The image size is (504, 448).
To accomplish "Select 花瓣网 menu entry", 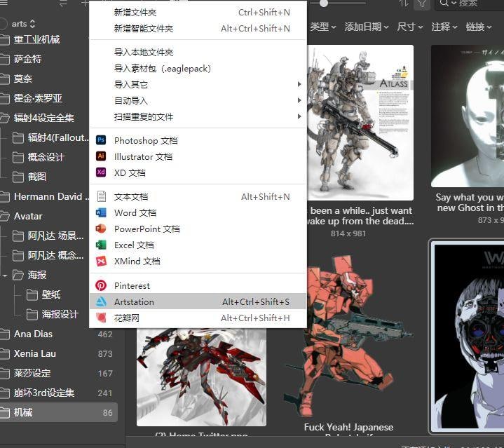I will [198, 318].
